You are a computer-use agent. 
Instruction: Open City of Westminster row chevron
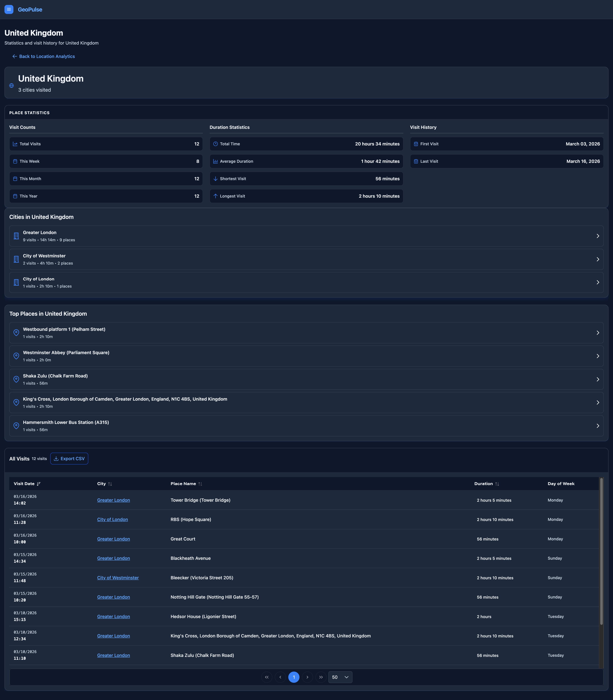pyautogui.click(x=598, y=259)
